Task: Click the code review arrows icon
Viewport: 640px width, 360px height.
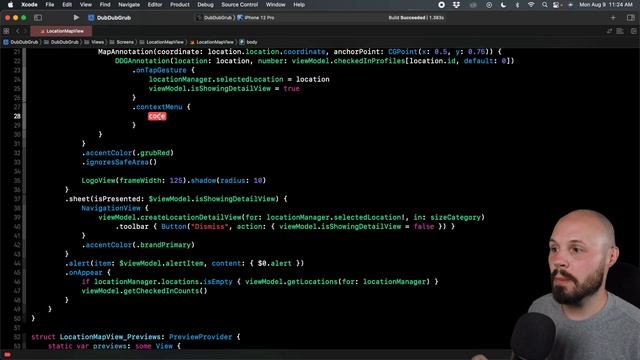Action: pyautogui.click(x=609, y=31)
